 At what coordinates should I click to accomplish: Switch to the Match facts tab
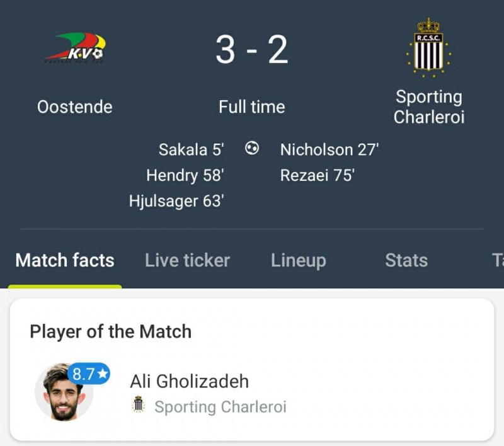(65, 260)
